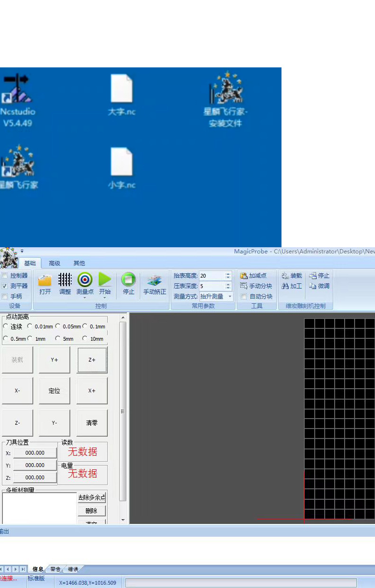
Task: Click the X tool position field
Action: (x=35, y=453)
